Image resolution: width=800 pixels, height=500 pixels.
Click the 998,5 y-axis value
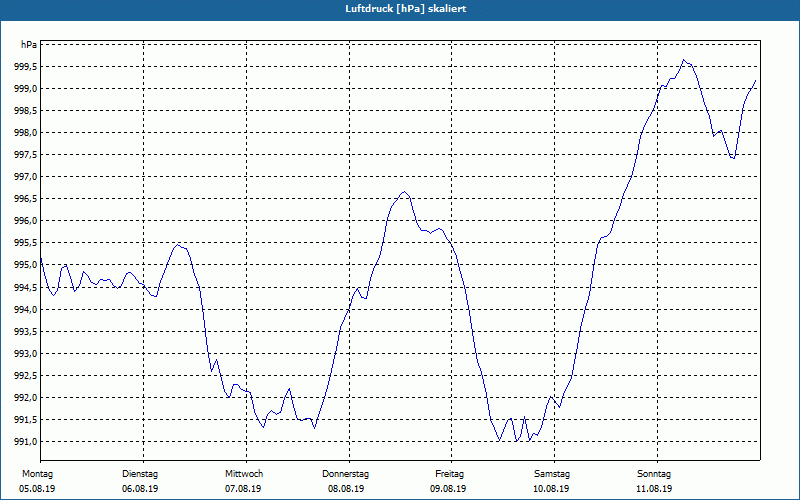[26, 111]
